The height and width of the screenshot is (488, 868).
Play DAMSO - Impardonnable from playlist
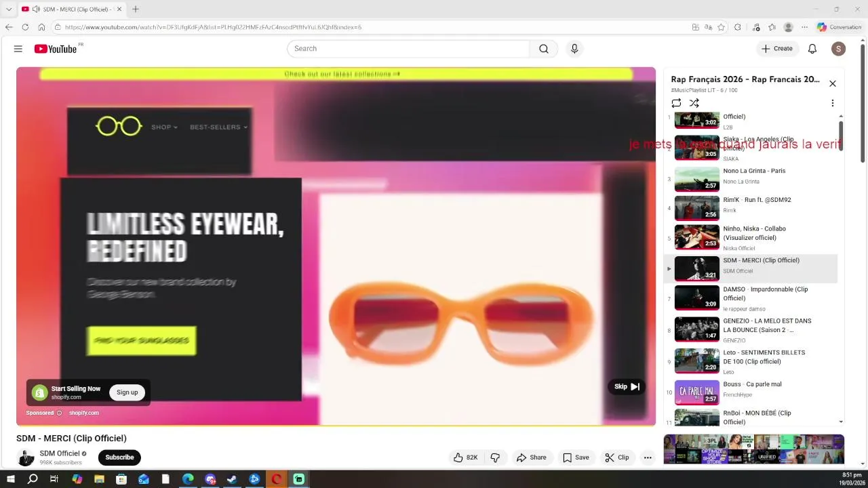coord(751,298)
